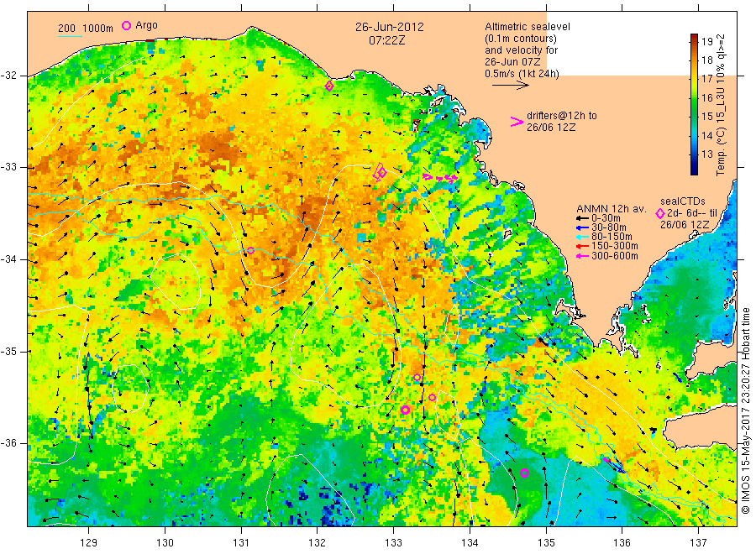Click the cyan isobath line in 200 1000m legend
The width and height of the screenshot is (756, 554).
tap(71, 35)
